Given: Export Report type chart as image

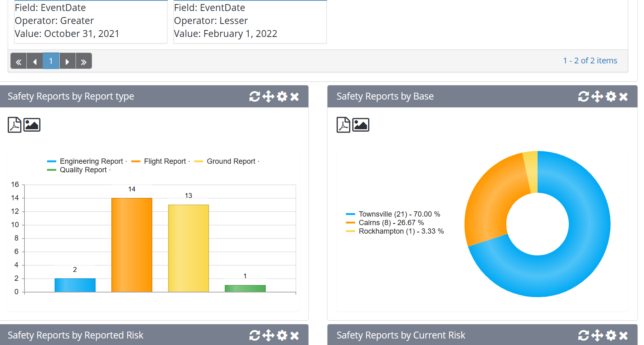Looking at the screenshot, I should (x=32, y=125).
